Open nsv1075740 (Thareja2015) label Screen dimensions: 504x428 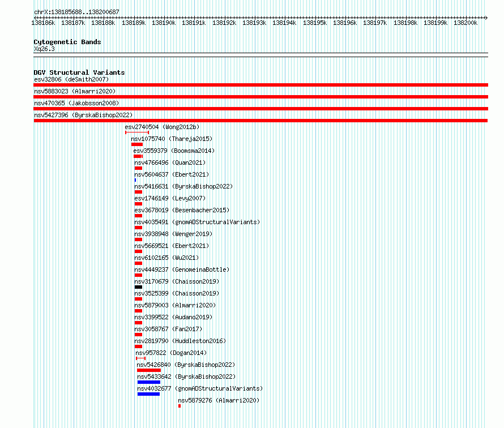point(172,139)
